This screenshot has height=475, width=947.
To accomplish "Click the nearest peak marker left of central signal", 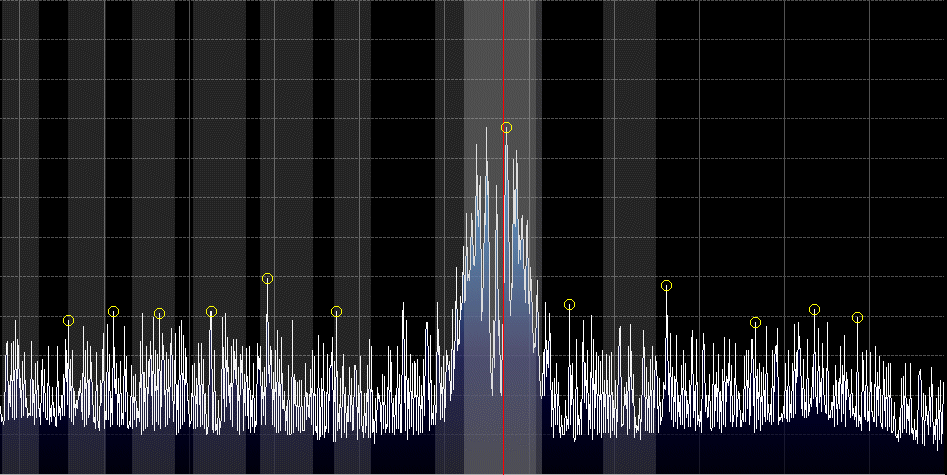I will [336, 312].
